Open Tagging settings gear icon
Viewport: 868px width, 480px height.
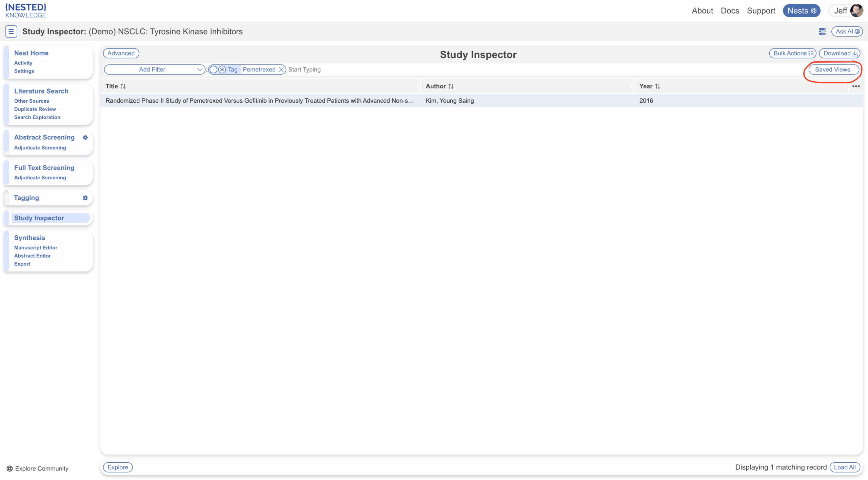(85, 198)
